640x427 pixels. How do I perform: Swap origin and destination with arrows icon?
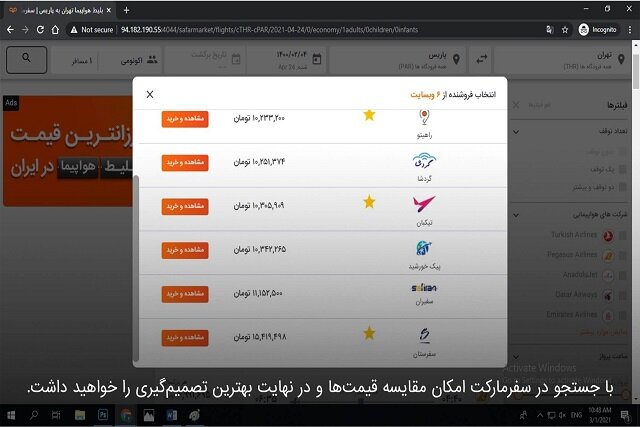point(482,60)
